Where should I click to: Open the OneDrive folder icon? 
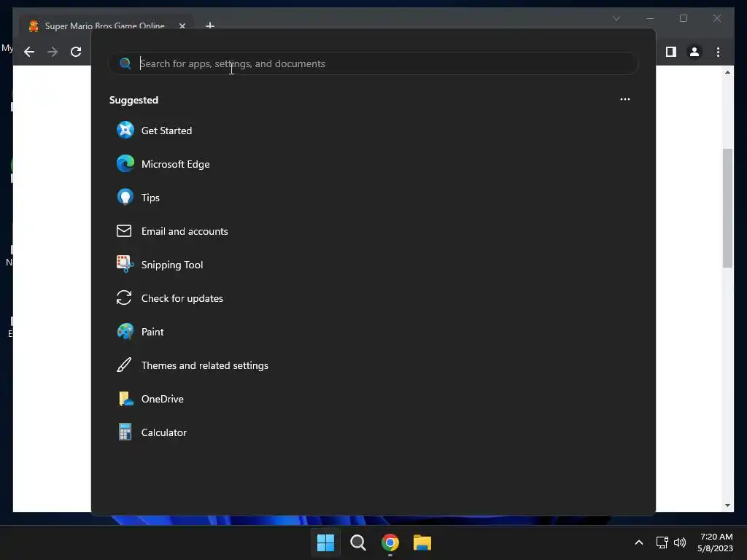point(125,399)
